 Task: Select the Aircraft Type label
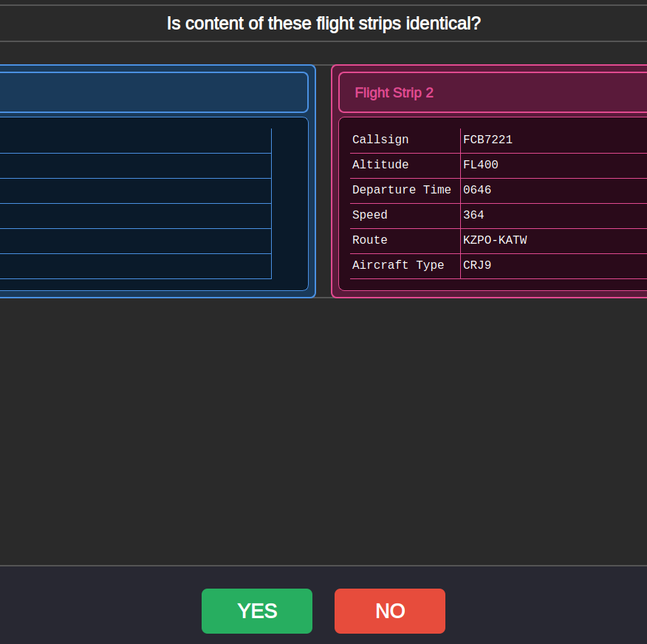point(397,265)
